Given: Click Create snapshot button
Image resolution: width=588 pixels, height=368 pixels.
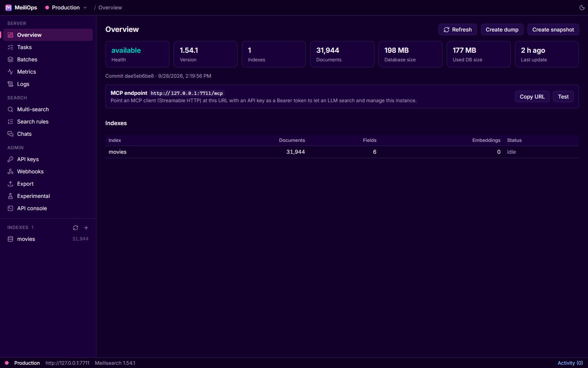Looking at the screenshot, I should (553, 29).
